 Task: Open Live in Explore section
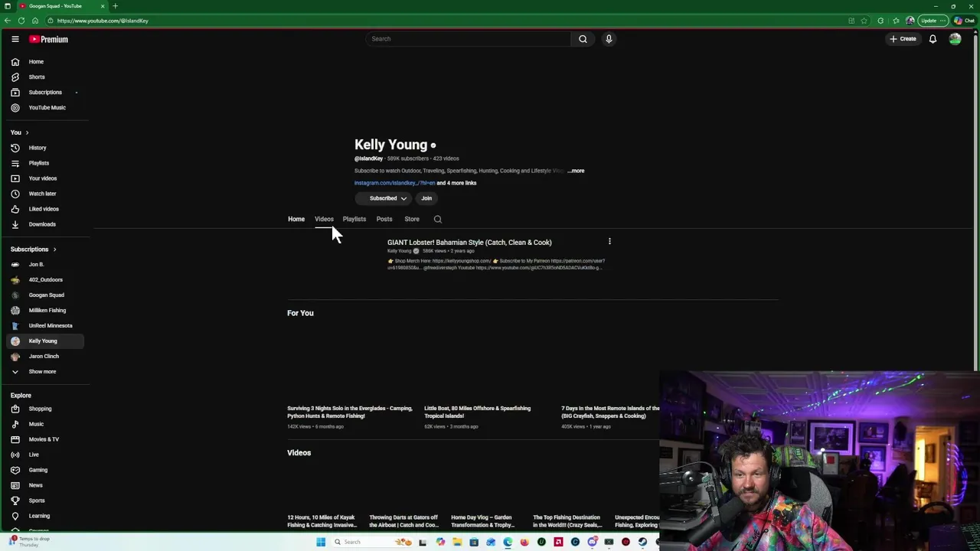coord(34,455)
